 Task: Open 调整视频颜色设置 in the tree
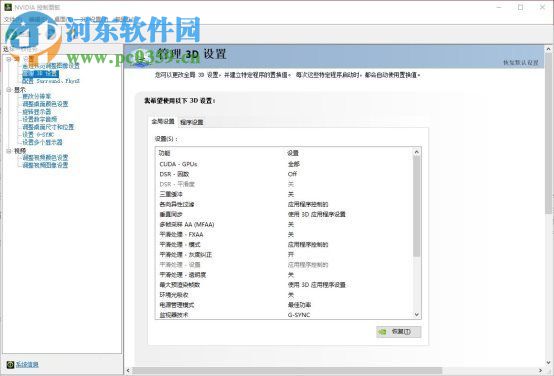click(x=45, y=157)
